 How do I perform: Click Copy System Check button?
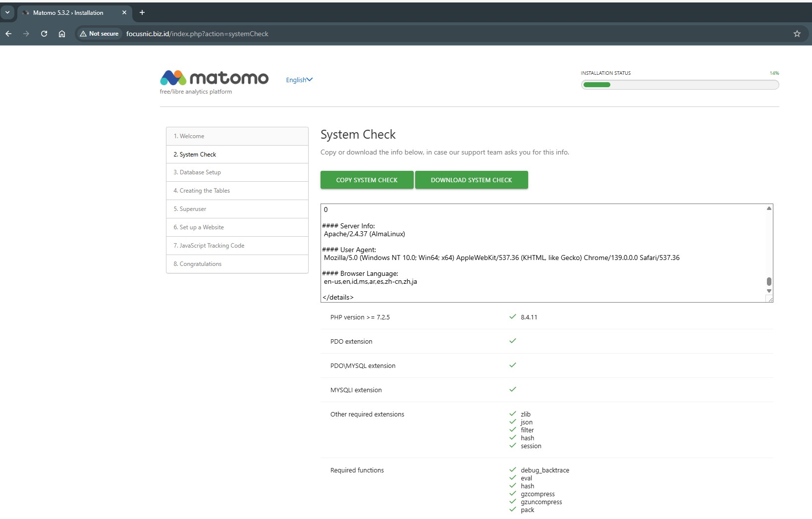367,180
